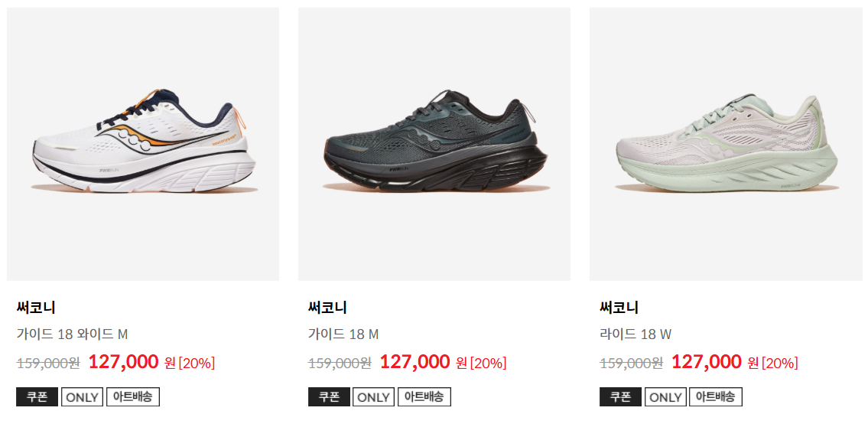Click 써코니 brand above 가이드 18 M
The width and height of the screenshot is (868, 437).
(328, 308)
